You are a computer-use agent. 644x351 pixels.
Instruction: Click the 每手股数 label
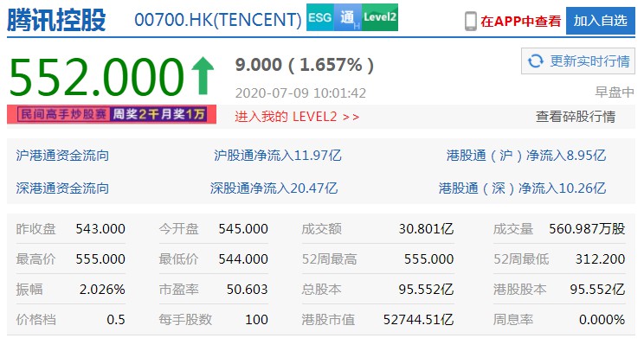[185, 319]
